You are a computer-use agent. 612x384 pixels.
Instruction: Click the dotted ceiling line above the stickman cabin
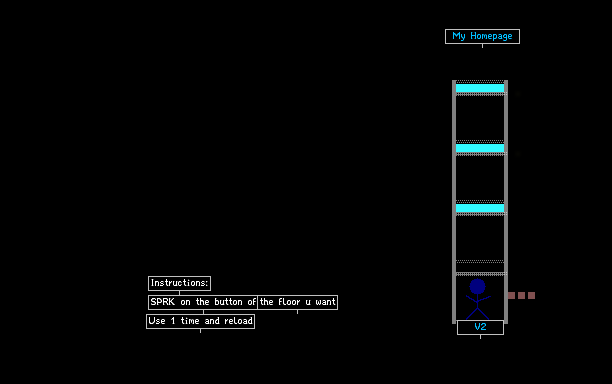click(480, 274)
